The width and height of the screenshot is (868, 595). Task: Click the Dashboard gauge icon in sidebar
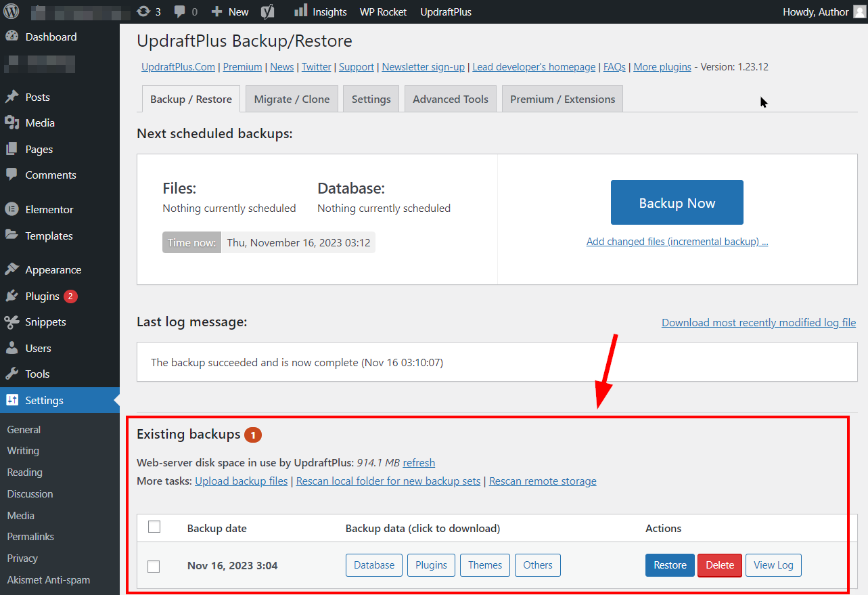[12, 37]
